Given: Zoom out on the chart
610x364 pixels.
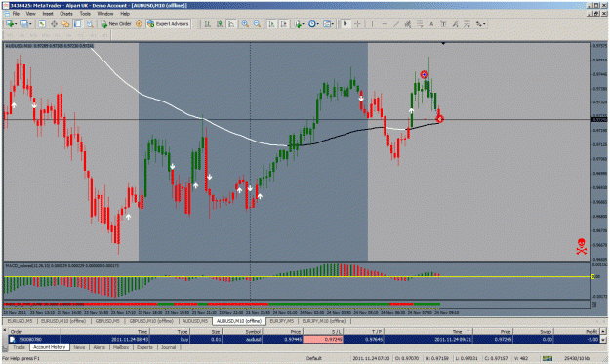Looking at the screenshot, I should (x=257, y=24).
